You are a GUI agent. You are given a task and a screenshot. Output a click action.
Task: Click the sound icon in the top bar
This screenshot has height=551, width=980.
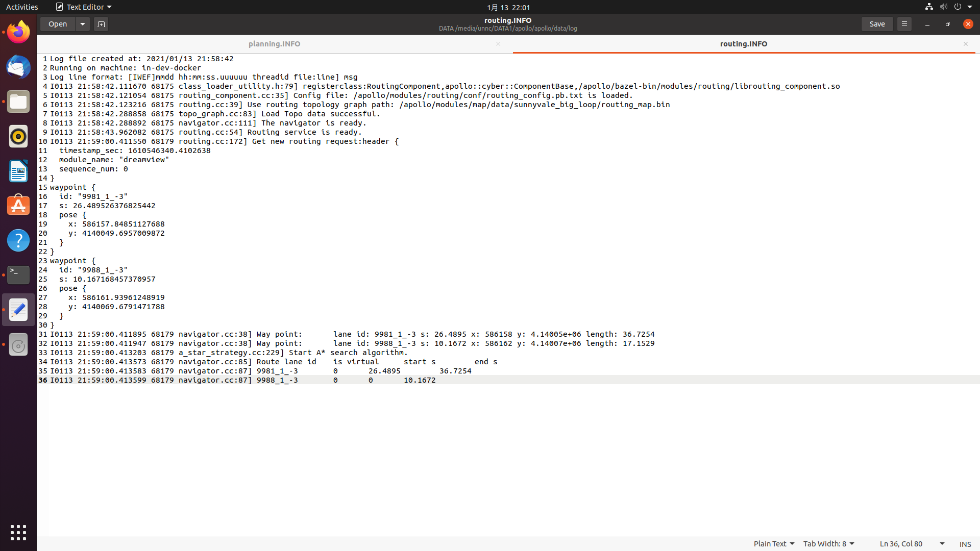pos(943,7)
